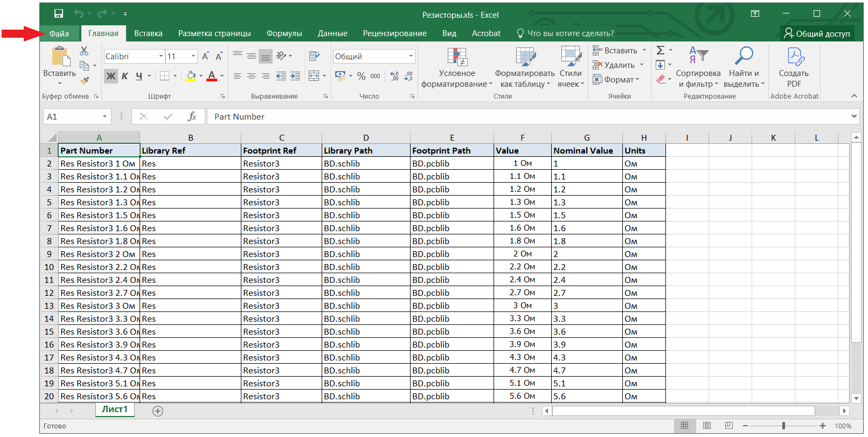Click the AutoSum sigma icon
Screen dimensions: 868x437
(661, 50)
